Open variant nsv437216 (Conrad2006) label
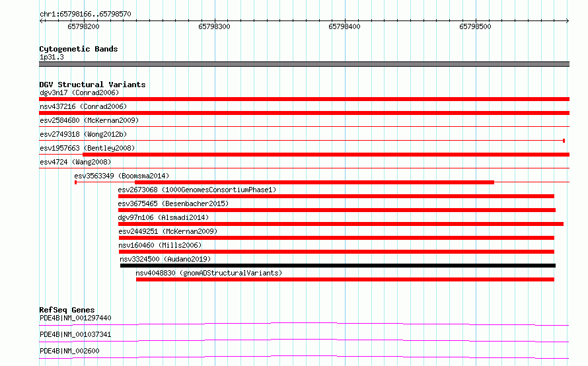The width and height of the screenshot is (588, 366). pos(83,106)
